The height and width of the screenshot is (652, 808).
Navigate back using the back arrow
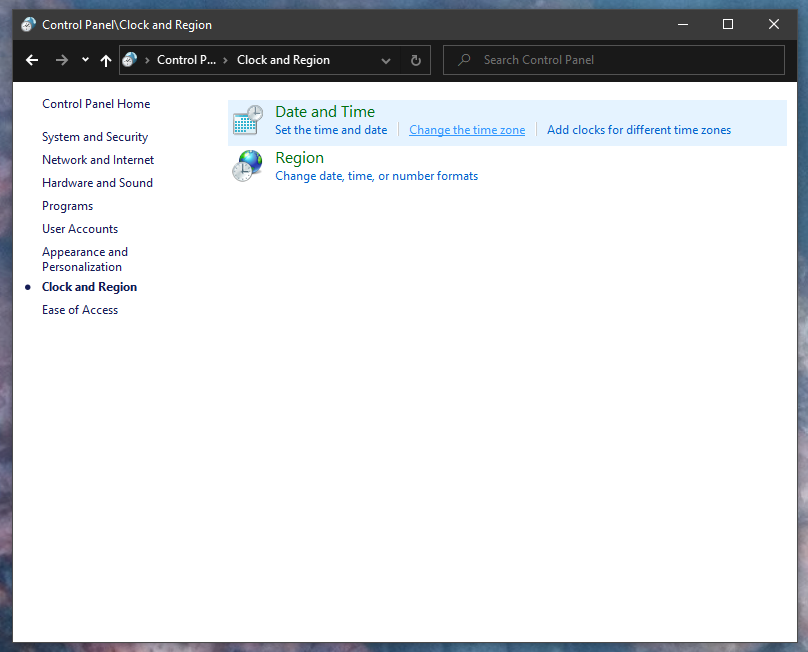click(31, 60)
